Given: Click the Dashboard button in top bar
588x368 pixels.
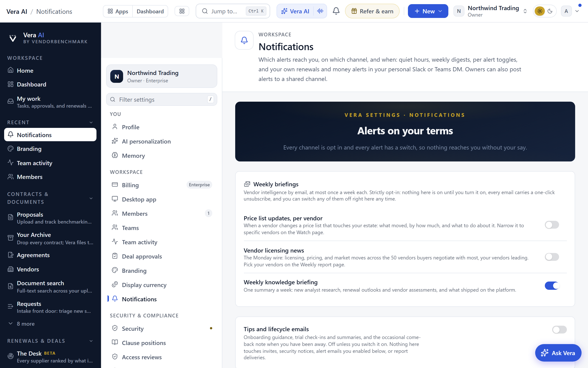Looking at the screenshot, I should [x=150, y=11].
